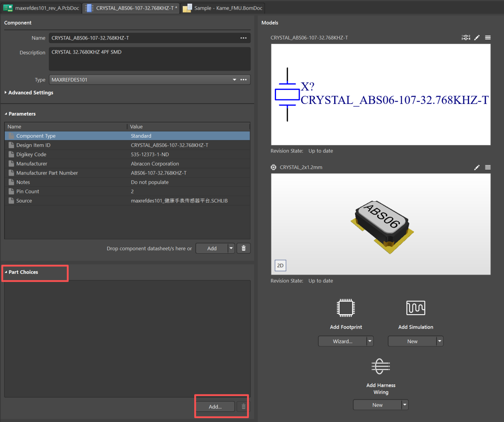Viewport: 504px width, 422px height.
Task: Click the Notes value 'Do not populate'
Action: [x=150, y=182]
